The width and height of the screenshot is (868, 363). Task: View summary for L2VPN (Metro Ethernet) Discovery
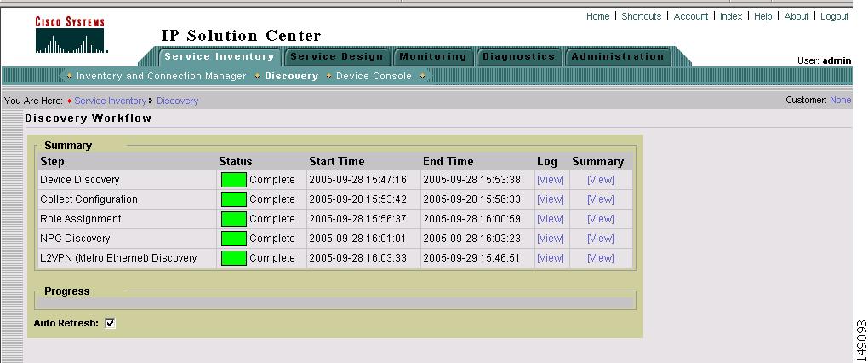(x=601, y=258)
